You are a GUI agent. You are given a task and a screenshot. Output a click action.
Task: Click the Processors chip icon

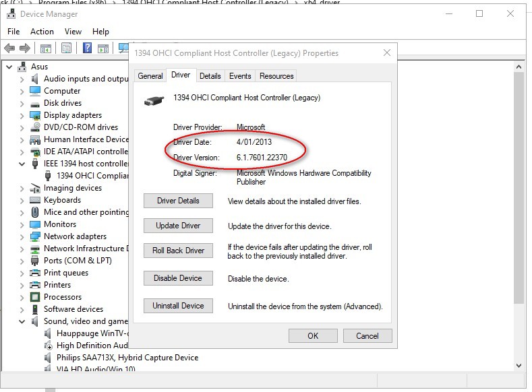pos(35,297)
